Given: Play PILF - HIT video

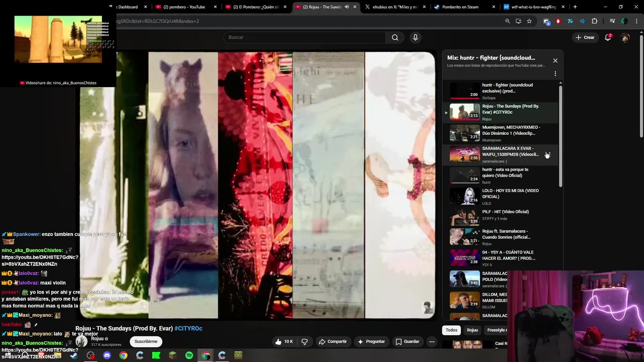Looking at the screenshot, I should click(501, 218).
